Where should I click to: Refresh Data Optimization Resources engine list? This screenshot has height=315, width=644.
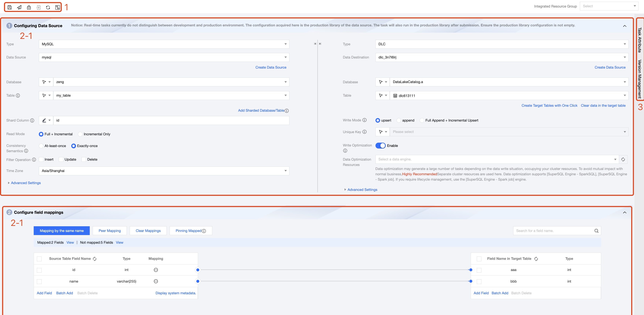(623, 159)
